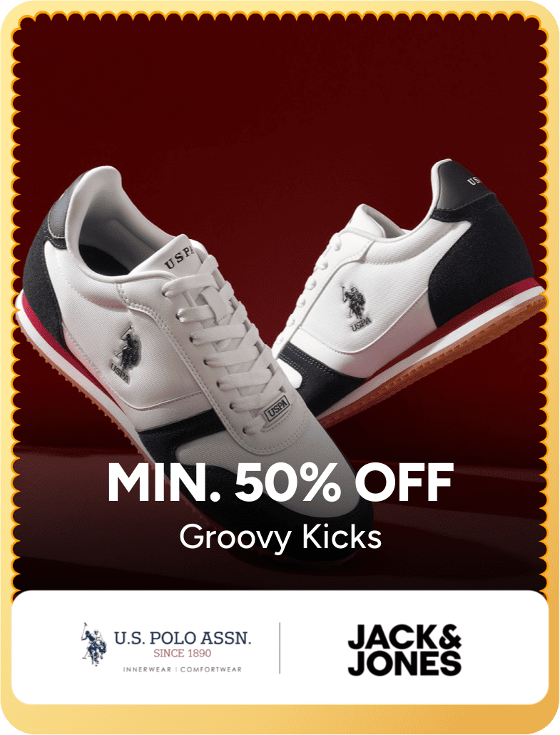This screenshot has width=560, height=735.
Task: Tap the USPA lace tag on left sneaker
Action: click(x=277, y=410)
